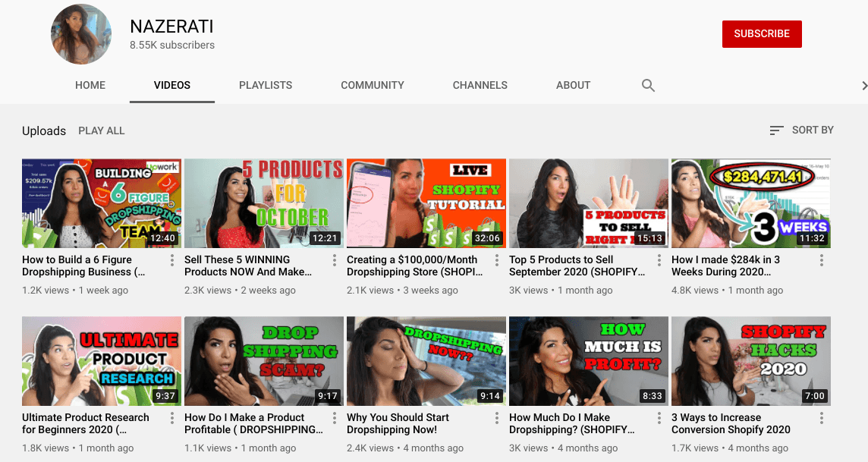This screenshot has width=868, height=462.
Task: Click the '8.55K subscribers' count
Action: pyautogui.click(x=172, y=46)
